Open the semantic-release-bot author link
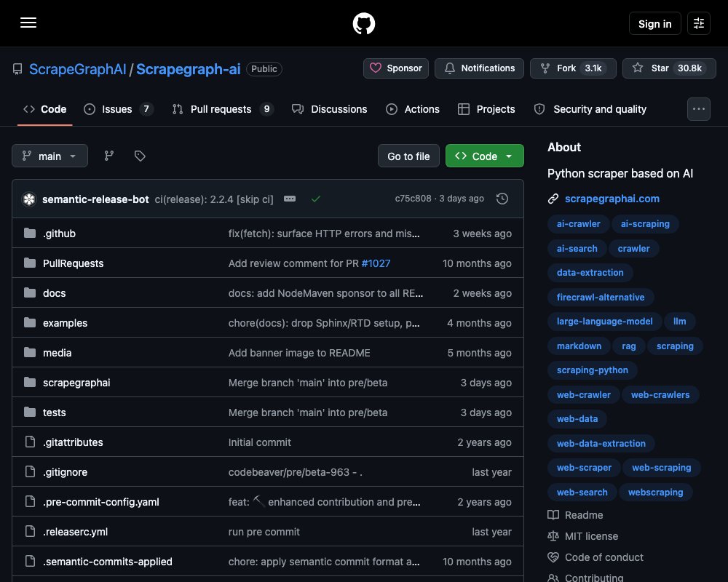The image size is (728, 582). coord(95,199)
